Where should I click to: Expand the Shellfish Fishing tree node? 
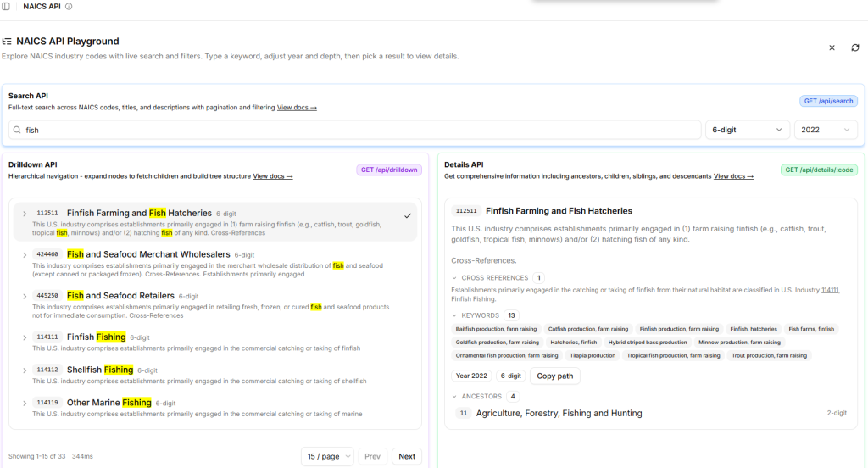pyautogui.click(x=25, y=370)
